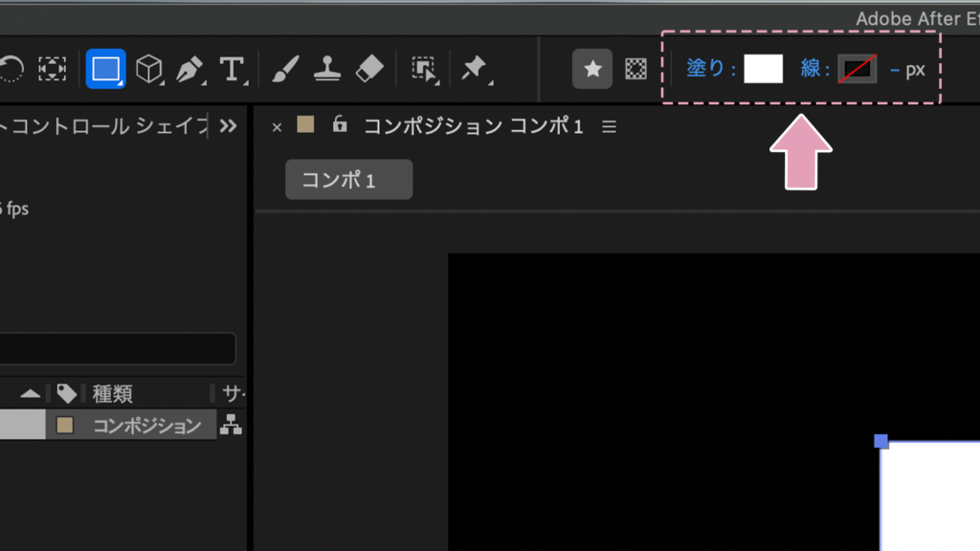Click the 塗り fill options label
The height and width of the screenshot is (551, 980).
(711, 68)
